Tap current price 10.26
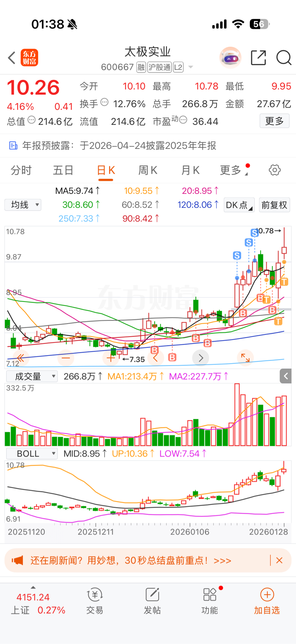Viewport: 296px width, 644px height. point(33,88)
